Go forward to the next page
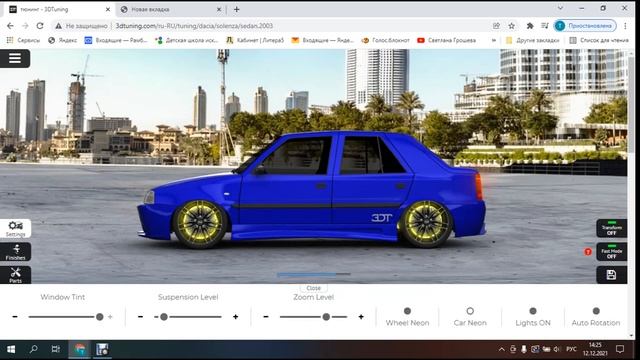The height and width of the screenshot is (360, 640). point(25,26)
